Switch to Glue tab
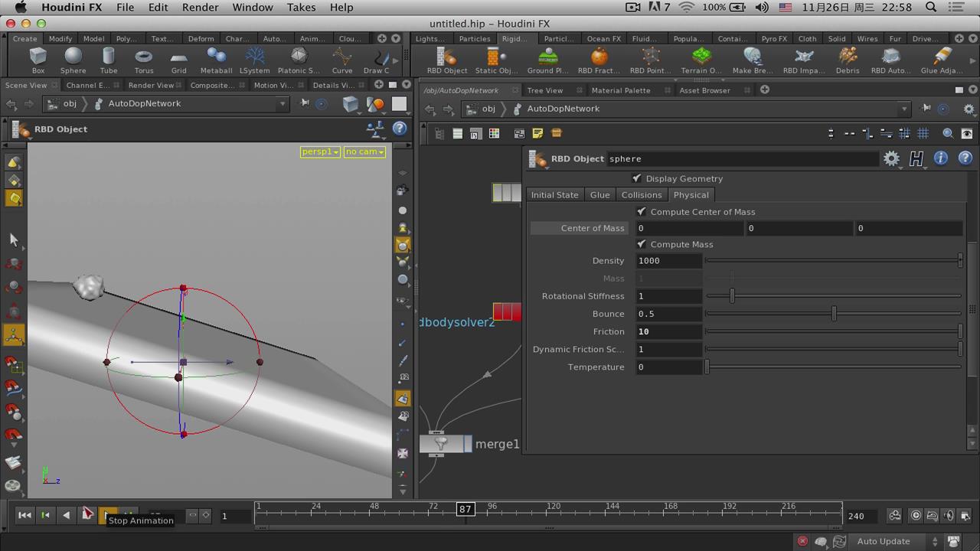Viewport: 980px width, 551px height. point(599,194)
